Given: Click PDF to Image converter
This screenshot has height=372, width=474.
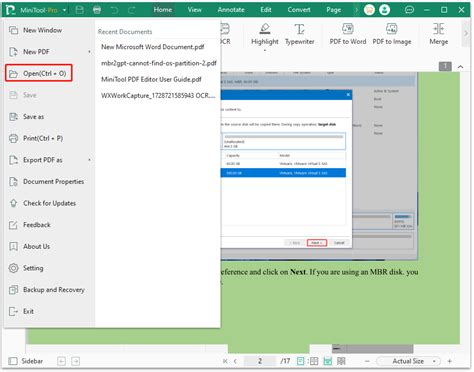Looking at the screenshot, I should coord(392,34).
